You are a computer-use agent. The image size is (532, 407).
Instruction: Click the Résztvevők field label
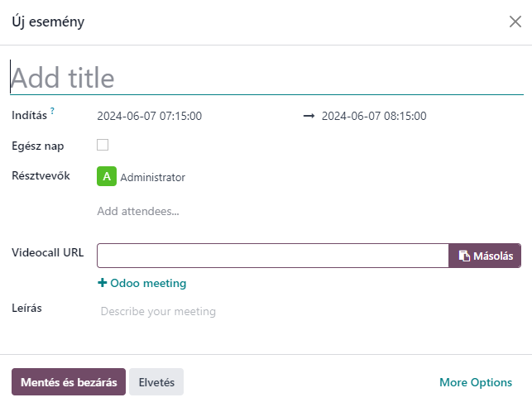[x=41, y=175]
